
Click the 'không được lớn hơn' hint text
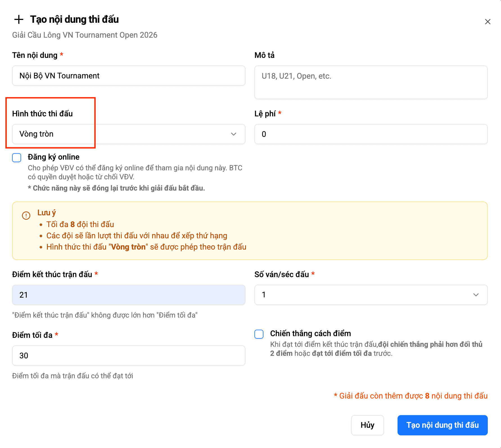[105, 315]
